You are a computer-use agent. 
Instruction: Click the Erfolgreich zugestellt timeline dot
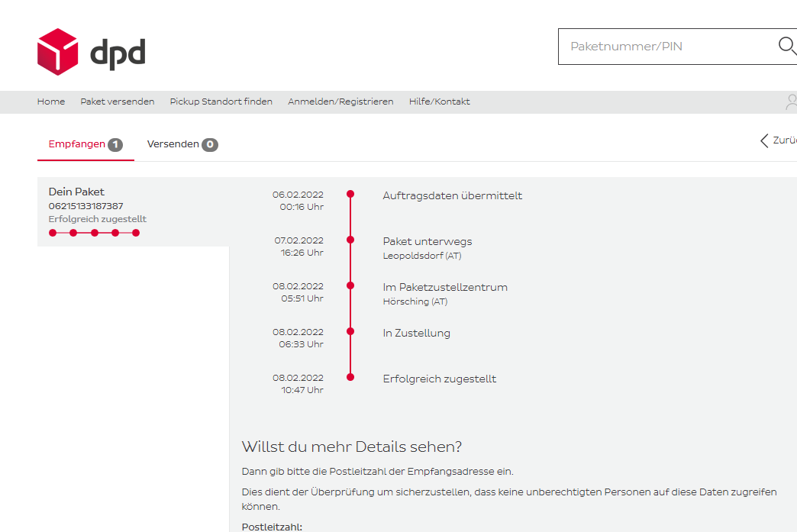[x=350, y=377]
